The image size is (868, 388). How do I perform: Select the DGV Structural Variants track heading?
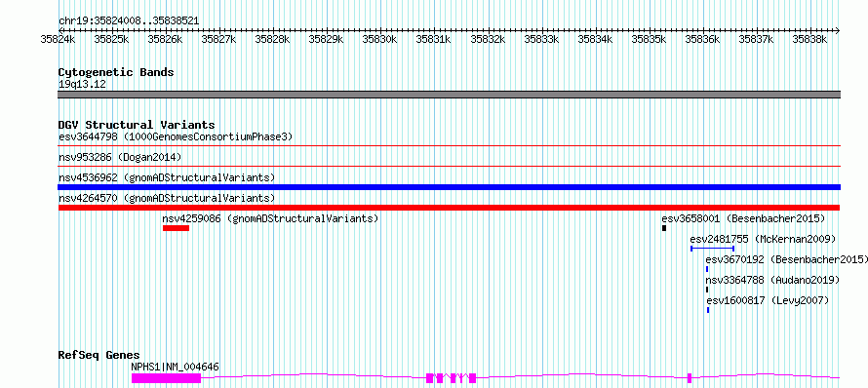[137, 125]
